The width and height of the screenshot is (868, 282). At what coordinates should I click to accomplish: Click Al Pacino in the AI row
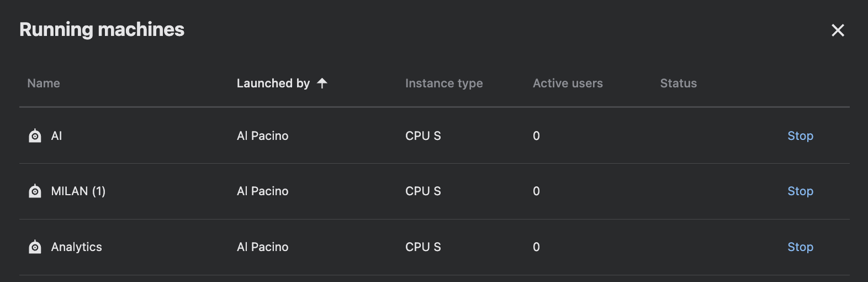262,135
